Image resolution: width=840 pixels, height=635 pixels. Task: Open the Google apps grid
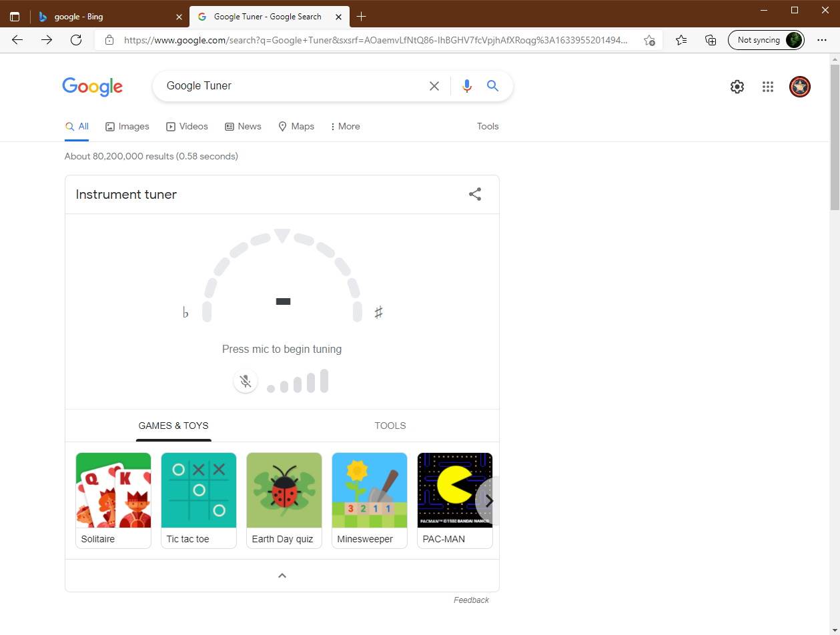[x=767, y=86]
